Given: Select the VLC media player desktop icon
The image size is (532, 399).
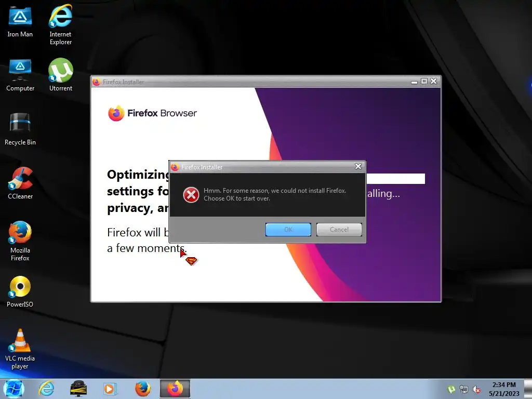Looking at the screenshot, I should (20, 349).
